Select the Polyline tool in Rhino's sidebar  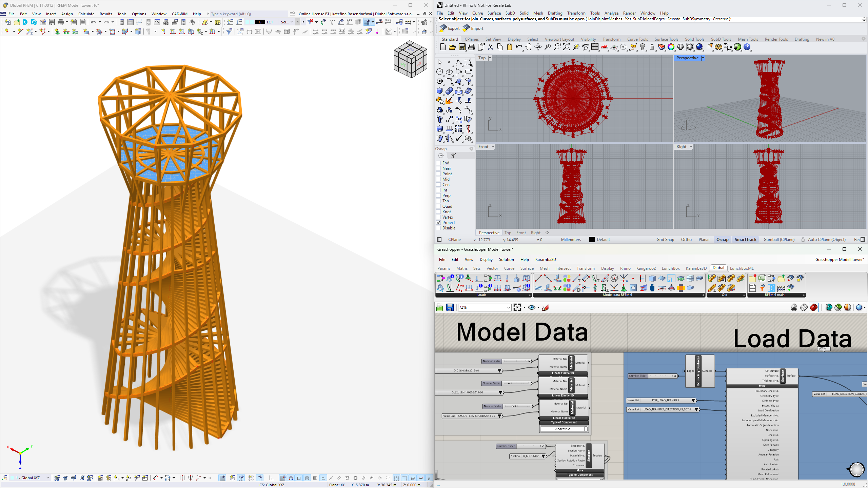(458, 62)
